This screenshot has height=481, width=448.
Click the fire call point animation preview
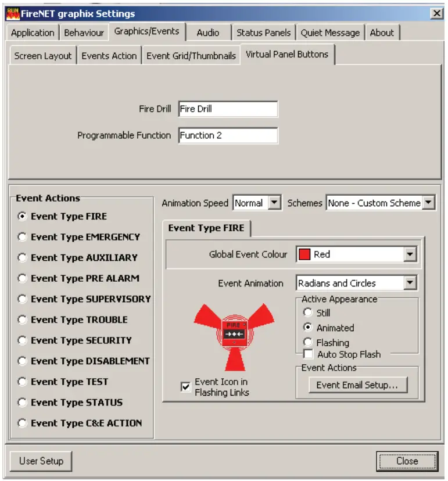234,337
